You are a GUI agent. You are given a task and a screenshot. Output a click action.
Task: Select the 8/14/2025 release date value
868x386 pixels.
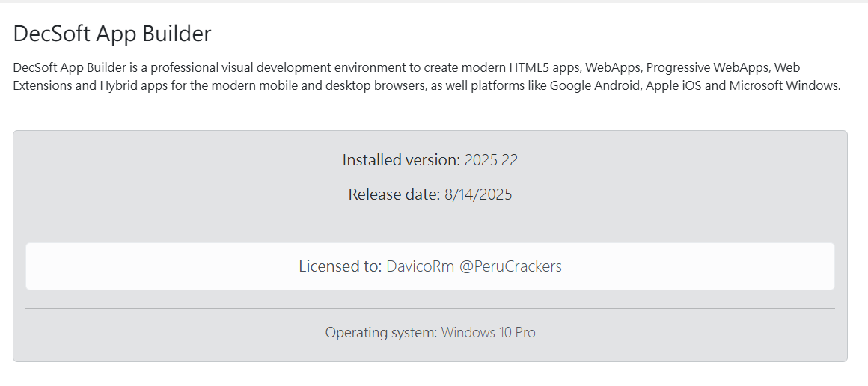478,194
